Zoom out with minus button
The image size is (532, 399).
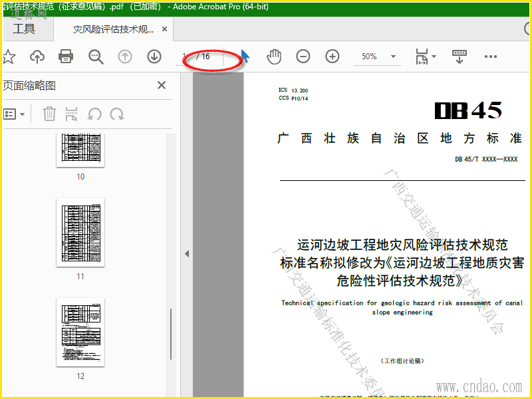(x=303, y=57)
